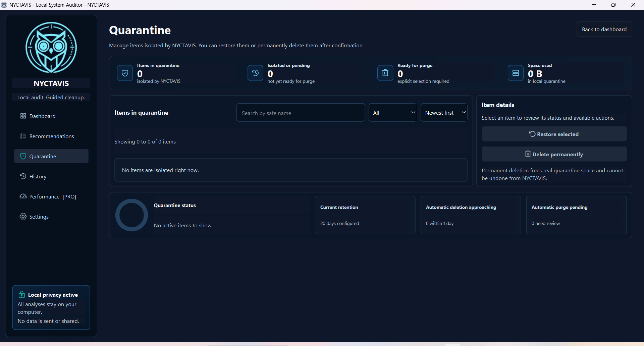Click the Restore selected button

pyautogui.click(x=554, y=134)
